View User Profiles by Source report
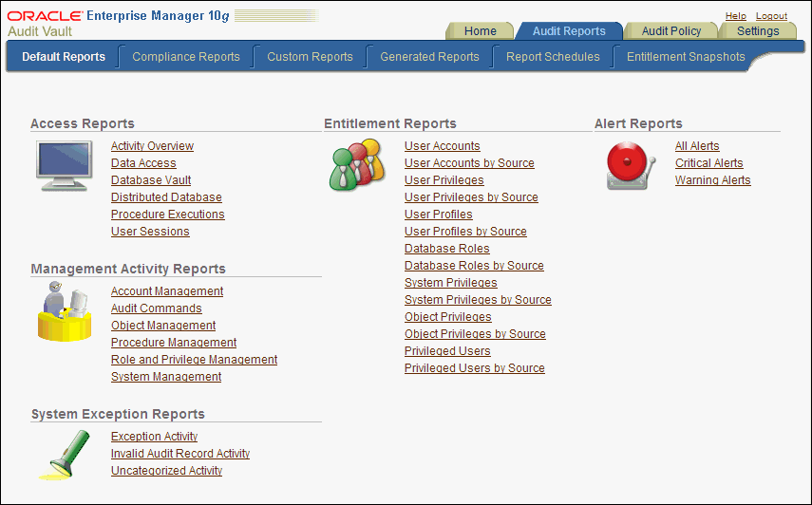 pyautogui.click(x=465, y=232)
